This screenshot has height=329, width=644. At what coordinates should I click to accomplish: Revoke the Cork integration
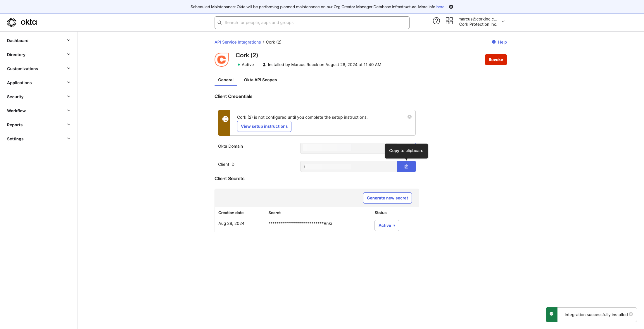coord(495,60)
